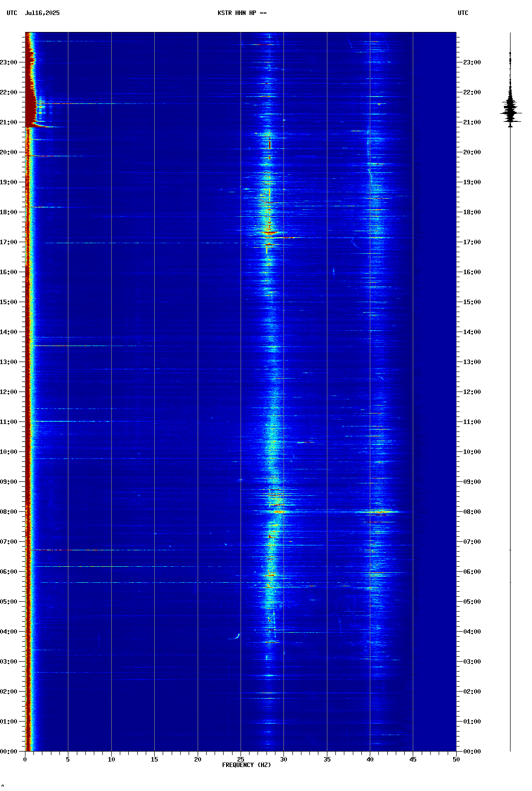Click the 'FREQUENCY (HZ)' axis label
This screenshot has width=532, height=791.
tap(247, 765)
